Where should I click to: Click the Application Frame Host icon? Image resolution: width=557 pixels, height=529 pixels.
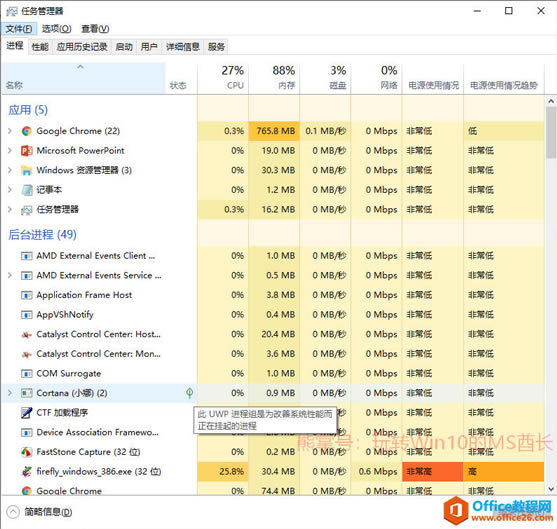click(26, 295)
